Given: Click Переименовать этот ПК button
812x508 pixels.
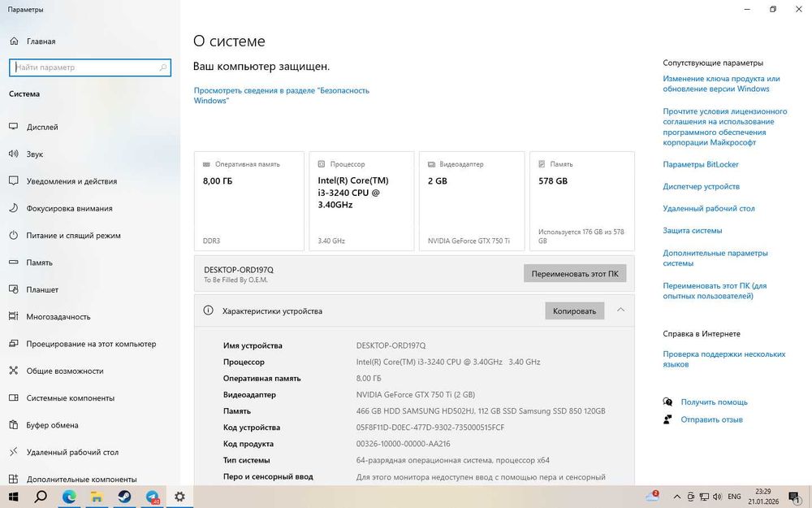Looking at the screenshot, I should [x=575, y=274].
